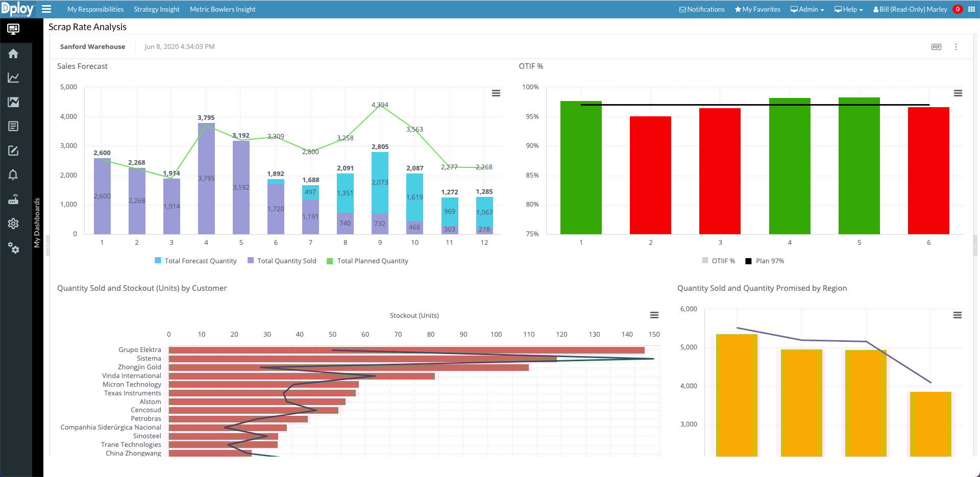Open the apps grid icon

(x=971, y=9)
